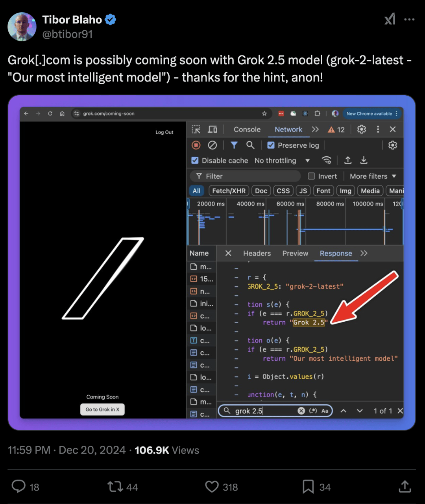Click the browser back arrow
This screenshot has height=504, width=425.
tap(26, 113)
